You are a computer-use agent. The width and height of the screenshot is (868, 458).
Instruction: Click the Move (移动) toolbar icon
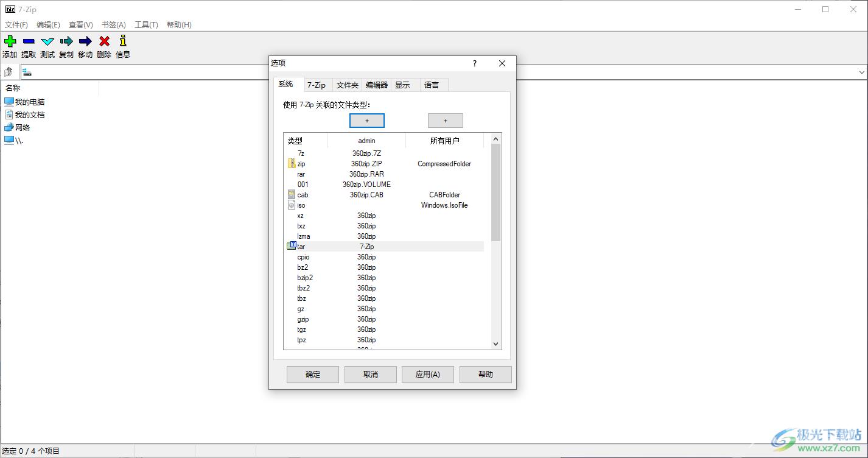(x=85, y=41)
